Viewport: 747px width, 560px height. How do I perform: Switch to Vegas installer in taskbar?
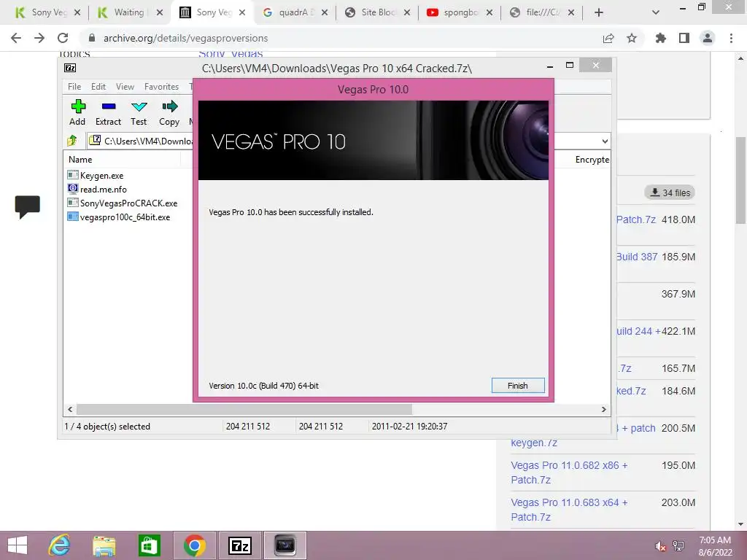[x=285, y=545]
